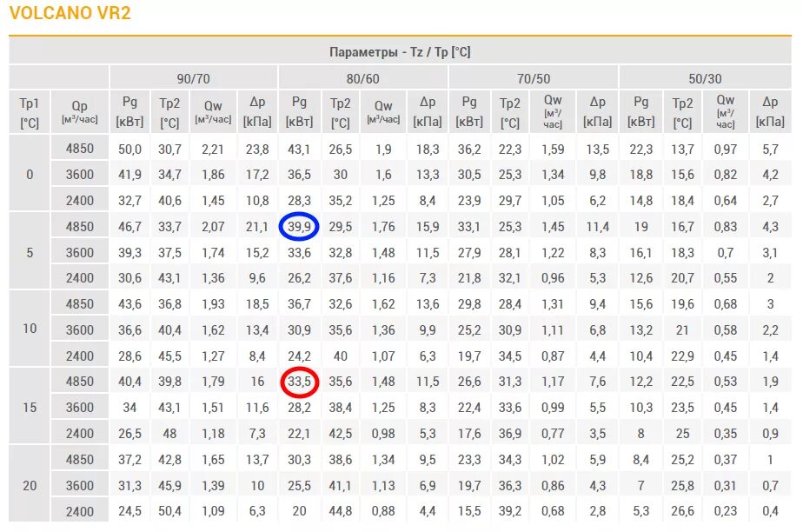Screen dimensions: 803x532
Task: Click the cell with value 21,1
Action: coord(257,226)
